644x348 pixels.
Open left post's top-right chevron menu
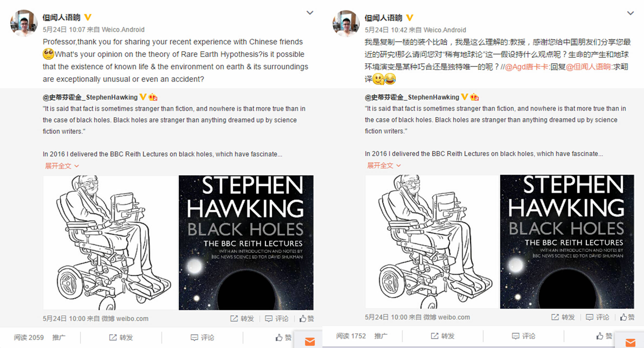(310, 12)
